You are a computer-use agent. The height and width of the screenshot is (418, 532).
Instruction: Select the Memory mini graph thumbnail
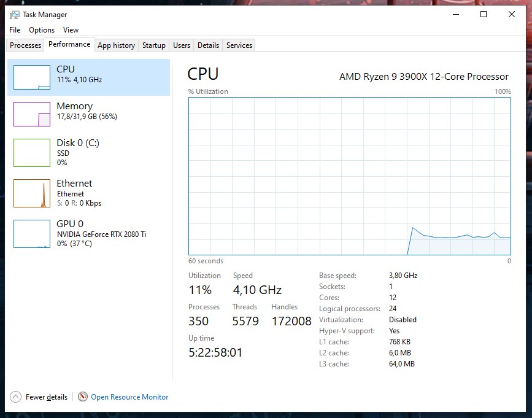(32, 114)
